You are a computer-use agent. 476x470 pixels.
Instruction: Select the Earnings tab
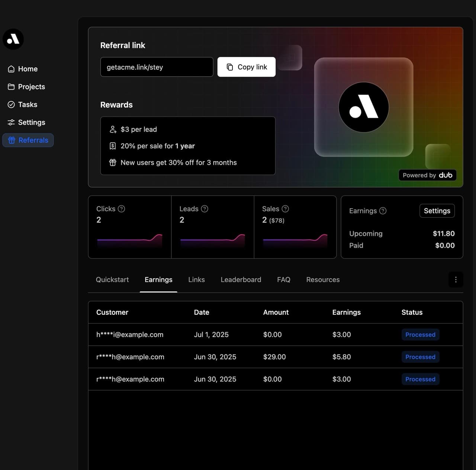pos(158,280)
